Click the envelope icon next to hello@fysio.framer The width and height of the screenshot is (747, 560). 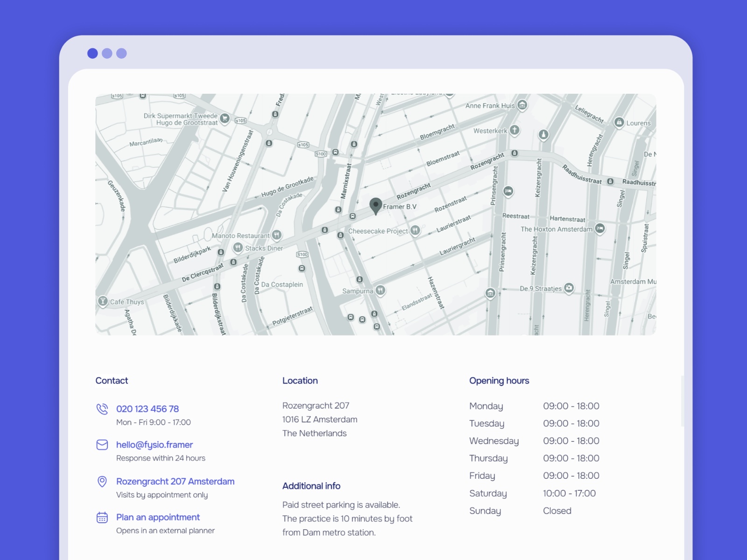click(x=102, y=445)
